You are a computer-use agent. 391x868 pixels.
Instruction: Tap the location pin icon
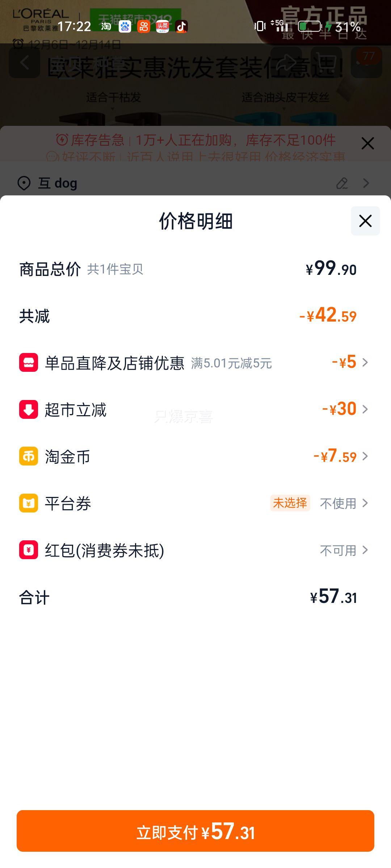click(24, 183)
